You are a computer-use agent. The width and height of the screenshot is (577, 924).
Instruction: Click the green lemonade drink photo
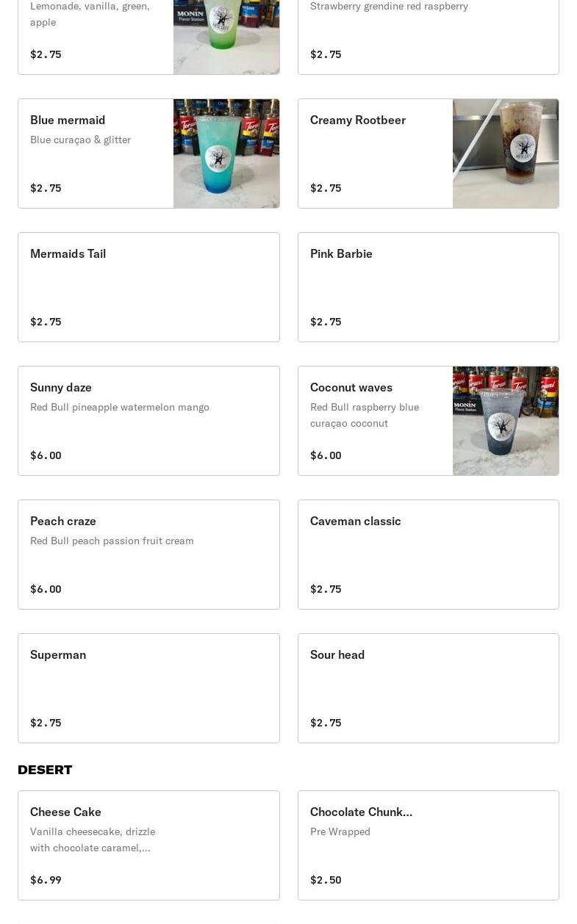226,37
